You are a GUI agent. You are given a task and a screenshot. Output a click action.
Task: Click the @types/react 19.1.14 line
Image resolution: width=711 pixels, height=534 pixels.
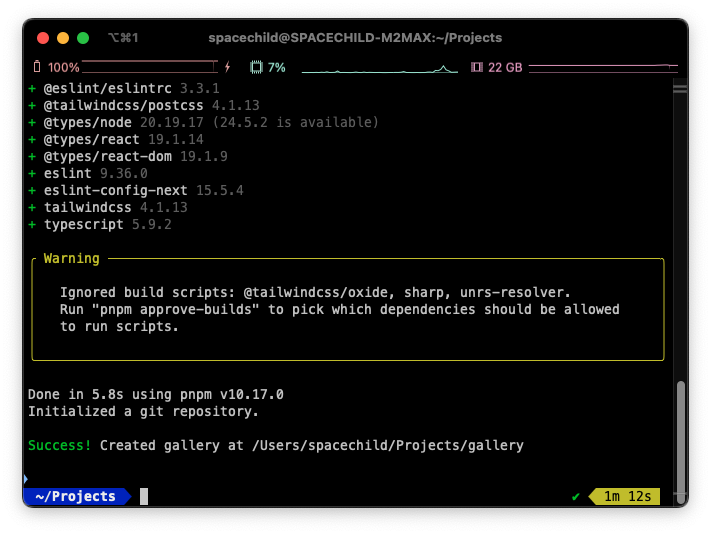[116, 139]
